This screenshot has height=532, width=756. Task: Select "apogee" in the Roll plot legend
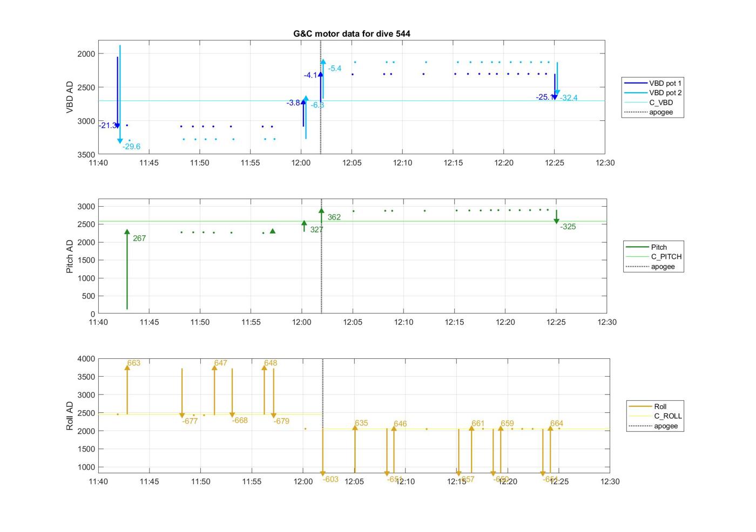(653, 426)
